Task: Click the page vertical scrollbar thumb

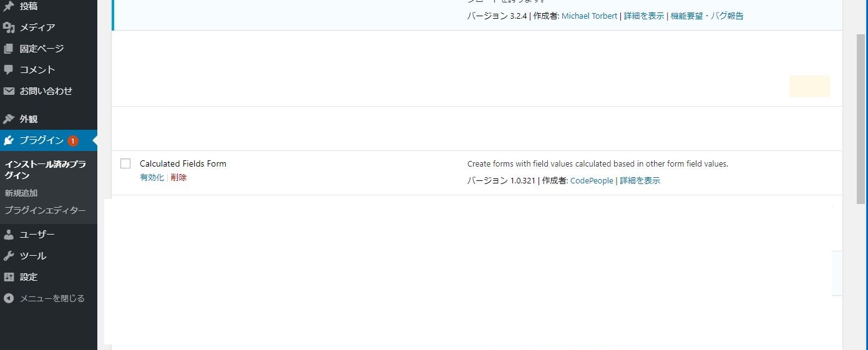Action: pyautogui.click(x=861, y=119)
